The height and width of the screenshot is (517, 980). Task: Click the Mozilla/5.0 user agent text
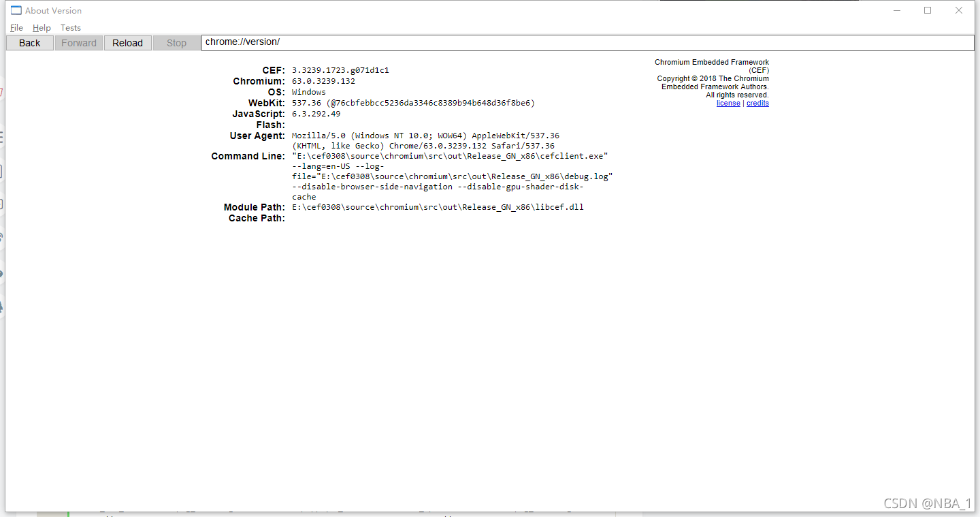pos(425,141)
